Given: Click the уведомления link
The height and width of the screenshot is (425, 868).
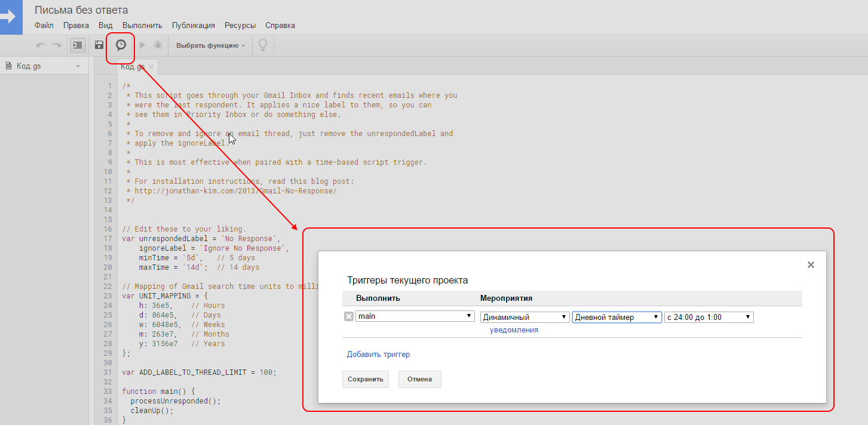Looking at the screenshot, I should (514, 329).
